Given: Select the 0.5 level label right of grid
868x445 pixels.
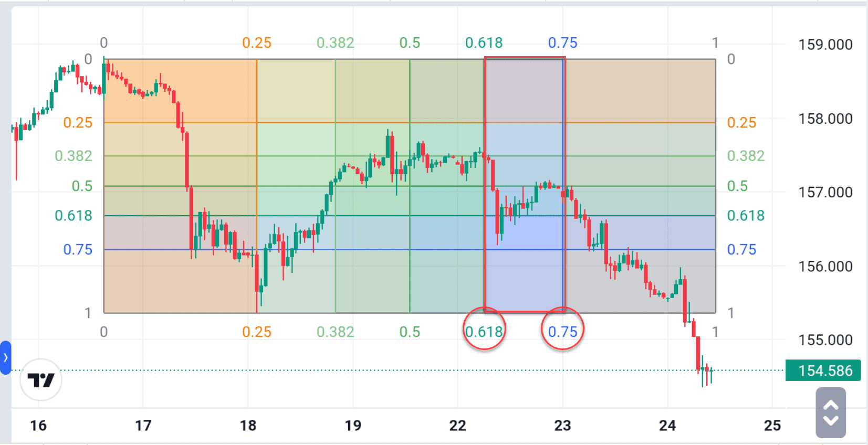Looking at the screenshot, I should [737, 186].
